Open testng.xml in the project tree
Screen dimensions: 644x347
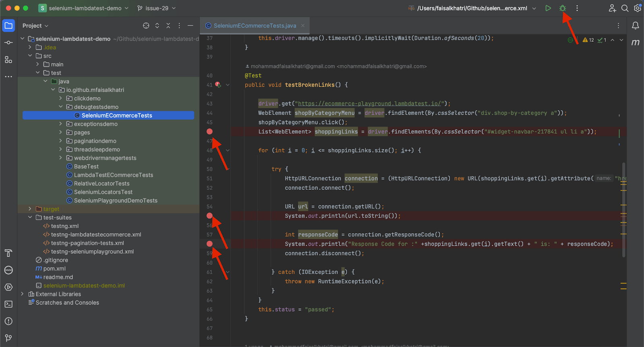64,226
